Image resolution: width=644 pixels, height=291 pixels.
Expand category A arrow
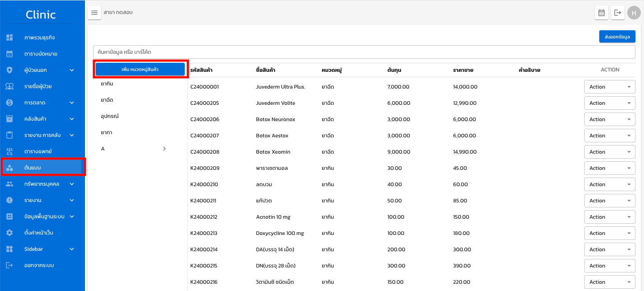(x=164, y=149)
